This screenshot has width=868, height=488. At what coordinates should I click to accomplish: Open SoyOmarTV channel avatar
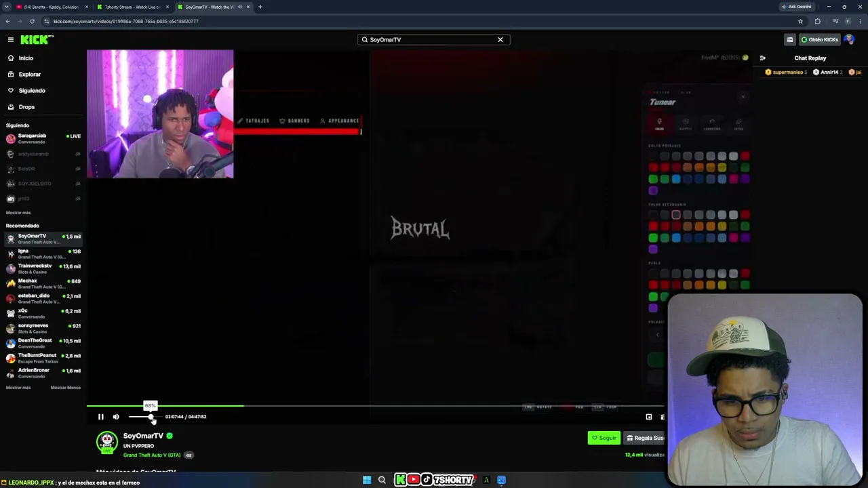click(106, 443)
